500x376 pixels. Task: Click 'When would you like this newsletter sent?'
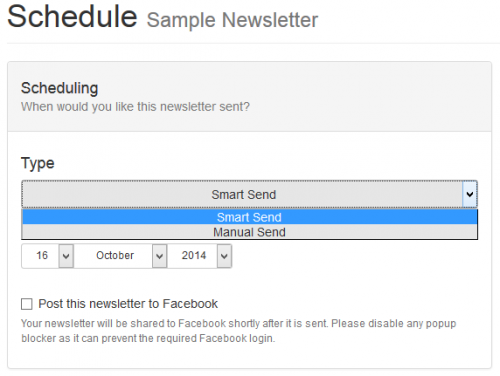[135, 107]
